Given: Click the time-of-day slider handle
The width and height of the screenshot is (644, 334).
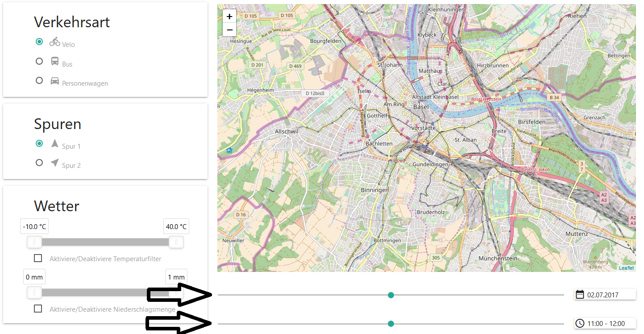Looking at the screenshot, I should coord(391,324).
